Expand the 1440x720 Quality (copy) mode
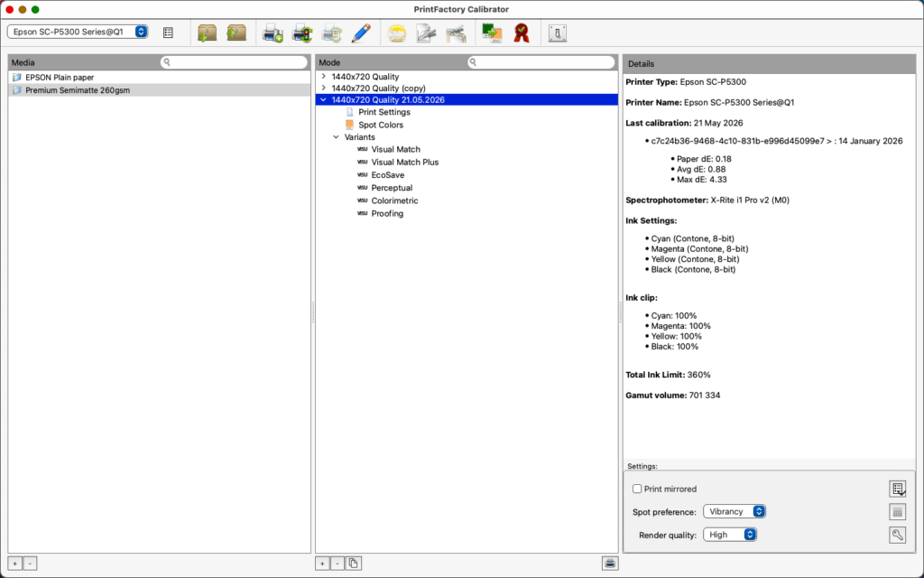Viewport: 924px width, 578px height. [324, 88]
